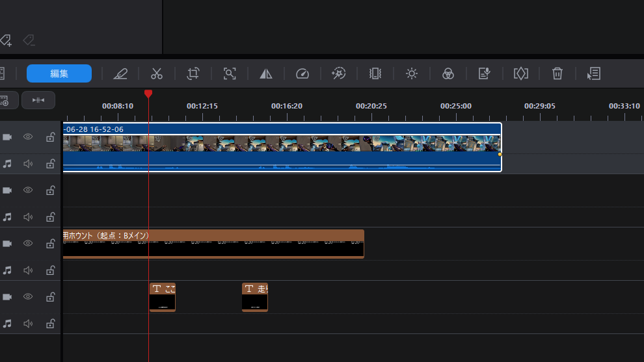Delete clip with the trash icon

click(x=557, y=74)
